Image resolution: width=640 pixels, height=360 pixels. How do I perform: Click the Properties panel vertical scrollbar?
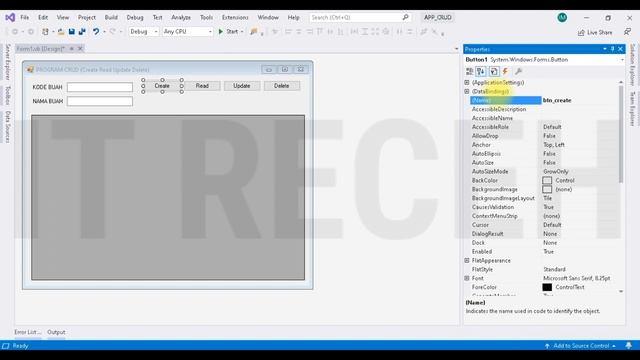621,135
